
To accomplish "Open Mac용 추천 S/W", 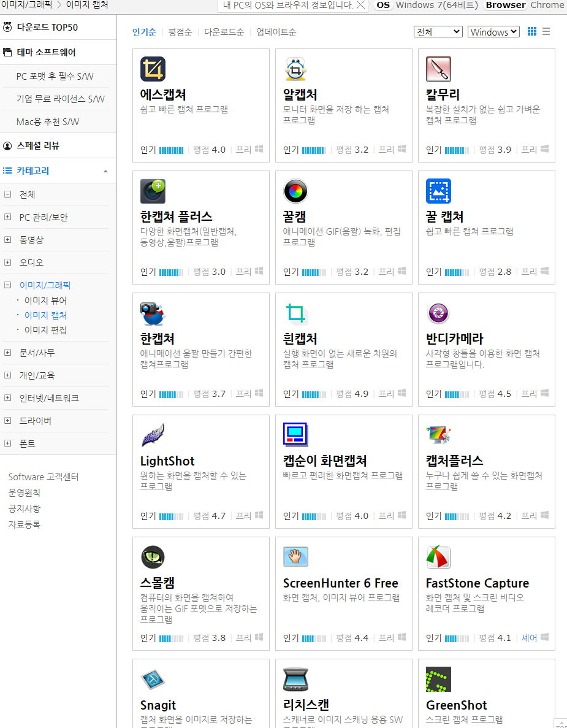I will pyautogui.click(x=48, y=121).
